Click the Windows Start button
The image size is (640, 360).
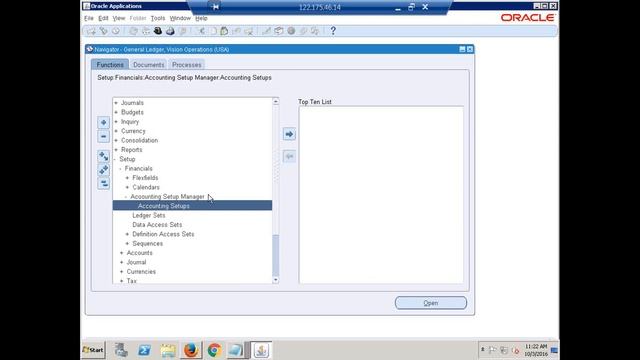(x=93, y=350)
